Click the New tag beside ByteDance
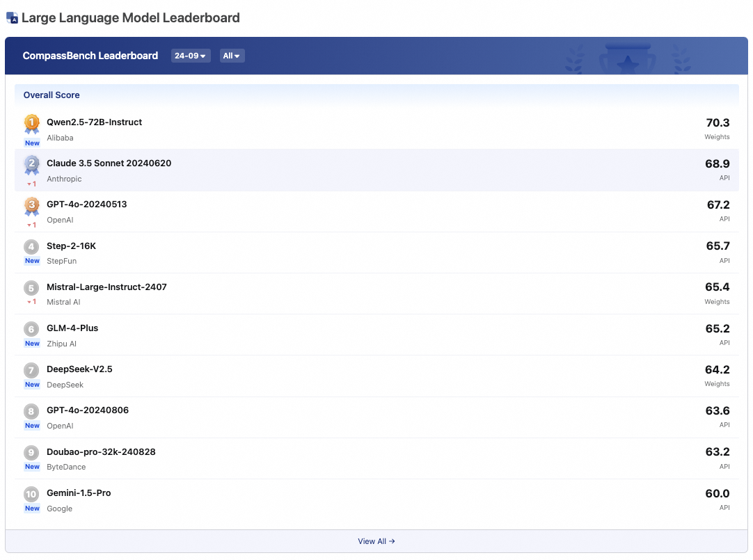 point(32,466)
